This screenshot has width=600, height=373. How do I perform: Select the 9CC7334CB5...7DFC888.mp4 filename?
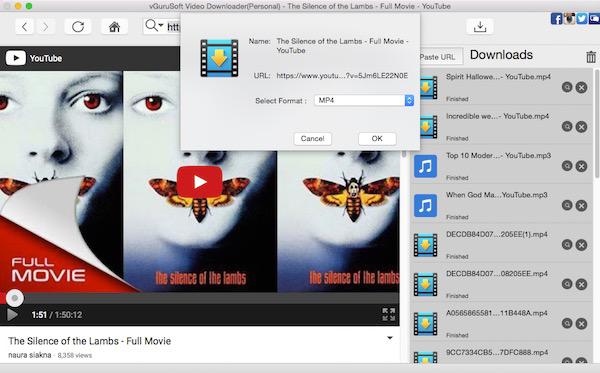(497, 352)
